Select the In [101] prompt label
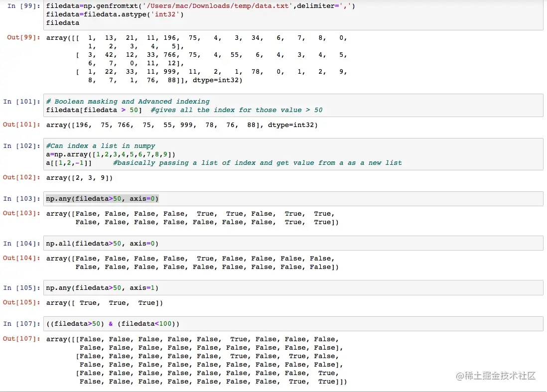This screenshot has width=547, height=392. pos(21,102)
